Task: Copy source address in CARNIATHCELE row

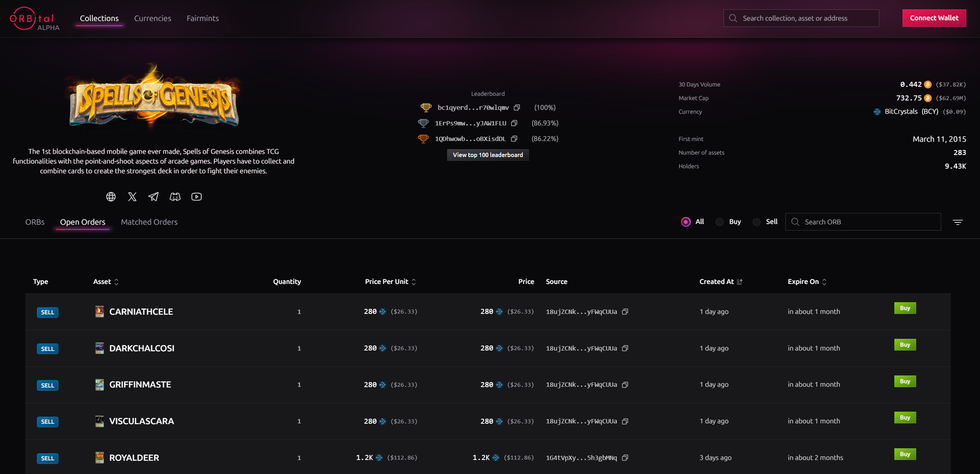Action: 625,312
